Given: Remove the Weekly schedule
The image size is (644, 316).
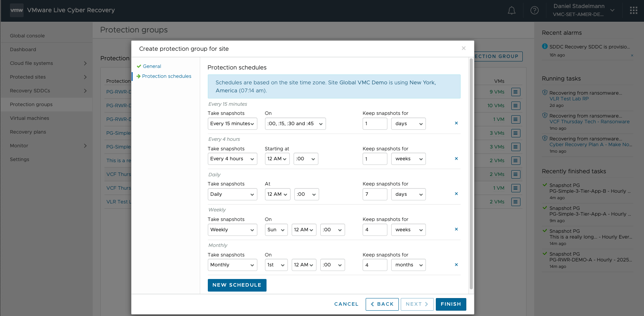Looking at the screenshot, I should tap(456, 229).
